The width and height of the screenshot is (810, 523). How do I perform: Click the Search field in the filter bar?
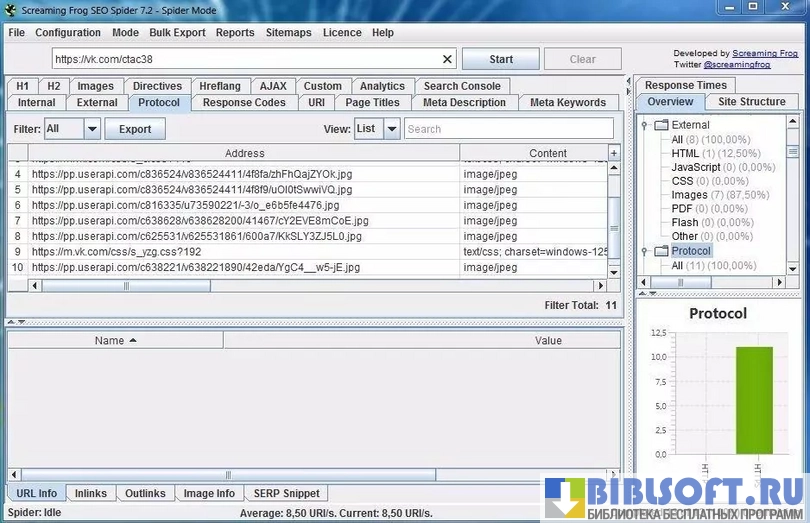coord(508,129)
